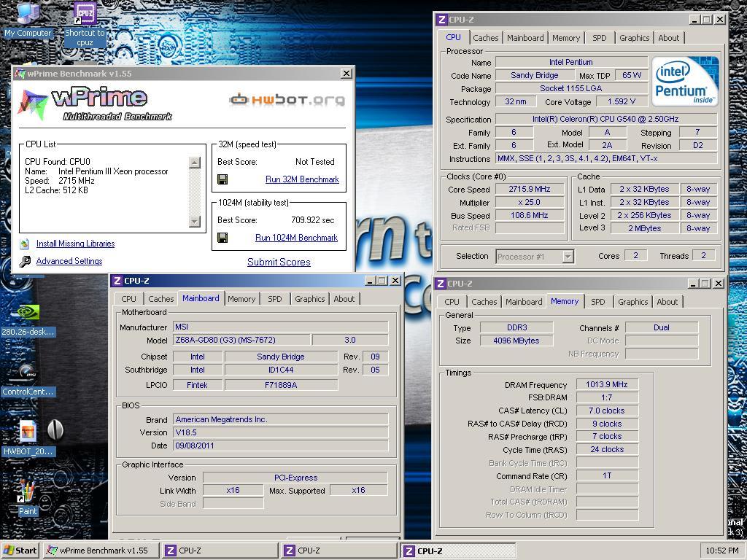The height and width of the screenshot is (560, 747).
Task: Run the 1024M Benchmark
Action: pos(296,238)
